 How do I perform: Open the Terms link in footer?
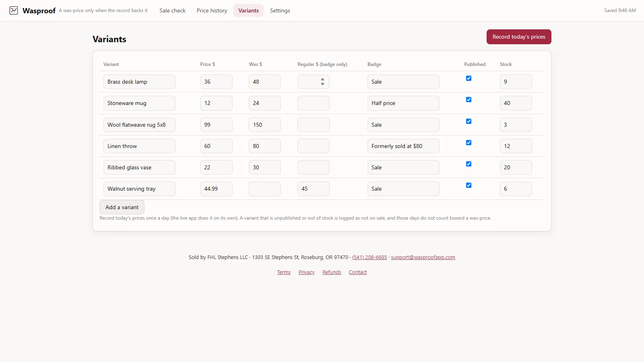point(284,272)
